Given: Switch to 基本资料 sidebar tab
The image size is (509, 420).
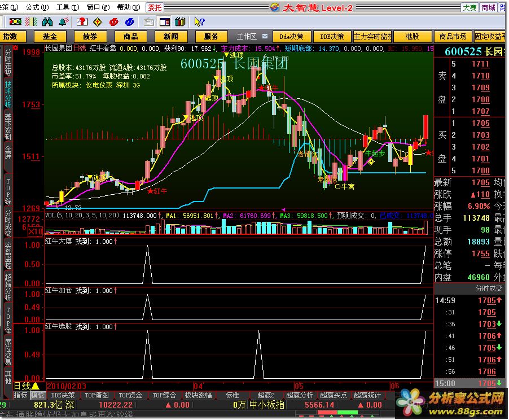Looking at the screenshot, I should 7,126.
